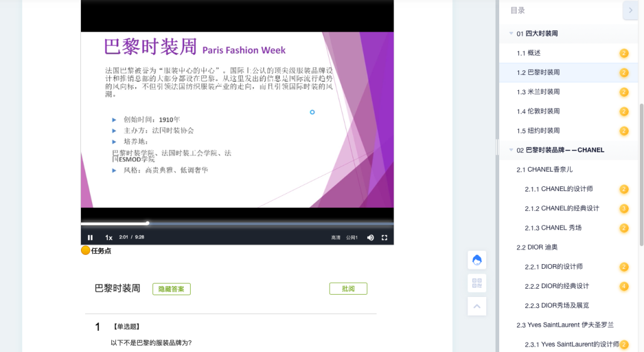Click the orange 任务点 task marker
The width and height of the screenshot is (644, 352).
(86, 251)
